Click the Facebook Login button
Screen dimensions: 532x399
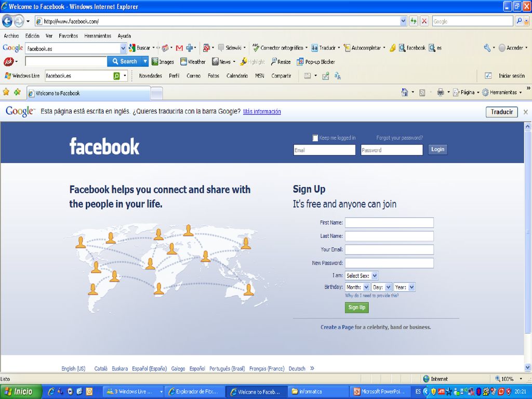tap(437, 149)
